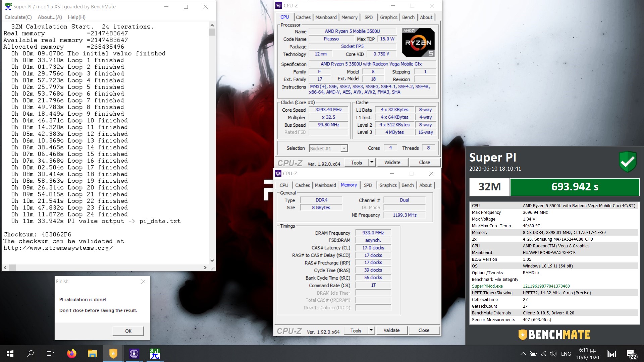
Task: Click the Core Speed value field
Action: tap(328, 110)
